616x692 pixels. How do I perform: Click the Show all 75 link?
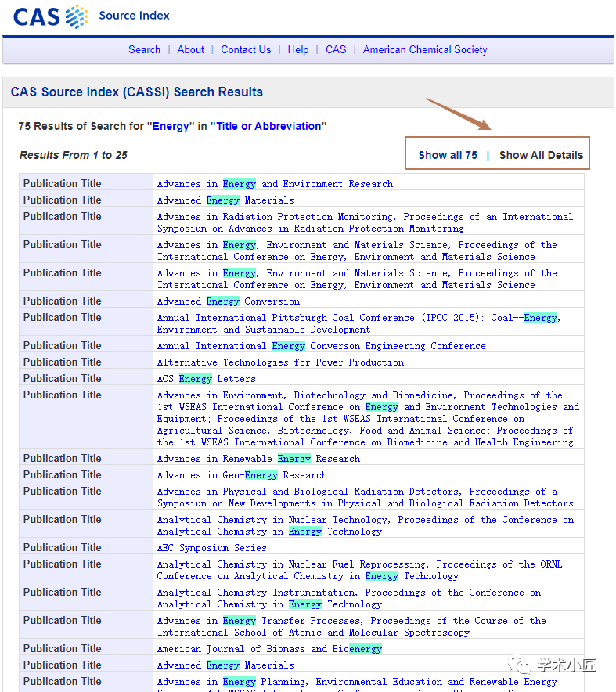tap(448, 155)
